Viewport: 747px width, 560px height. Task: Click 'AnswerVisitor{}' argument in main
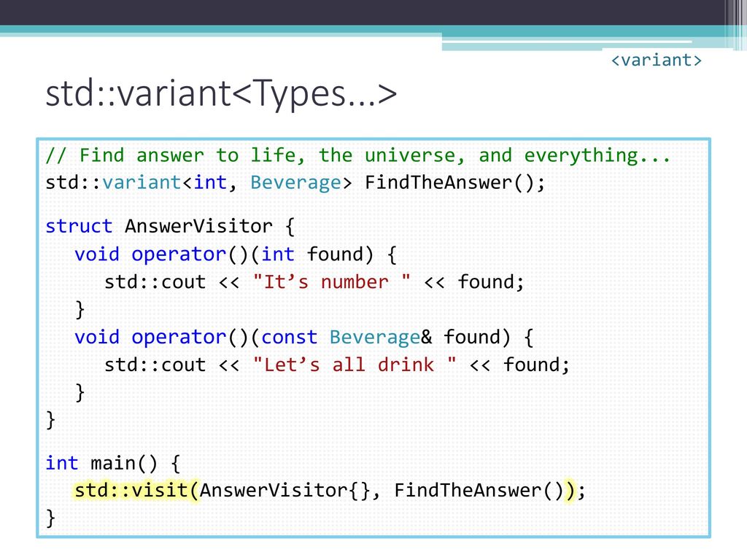pos(285,491)
